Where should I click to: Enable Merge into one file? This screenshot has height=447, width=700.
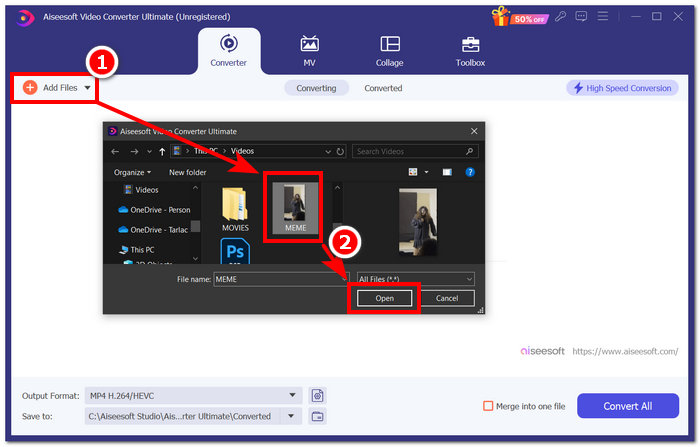(488, 406)
